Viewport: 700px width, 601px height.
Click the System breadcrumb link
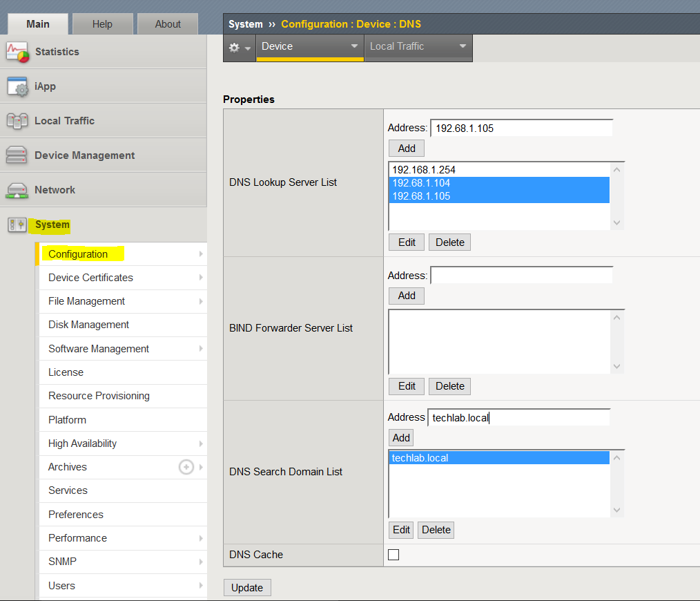[246, 24]
